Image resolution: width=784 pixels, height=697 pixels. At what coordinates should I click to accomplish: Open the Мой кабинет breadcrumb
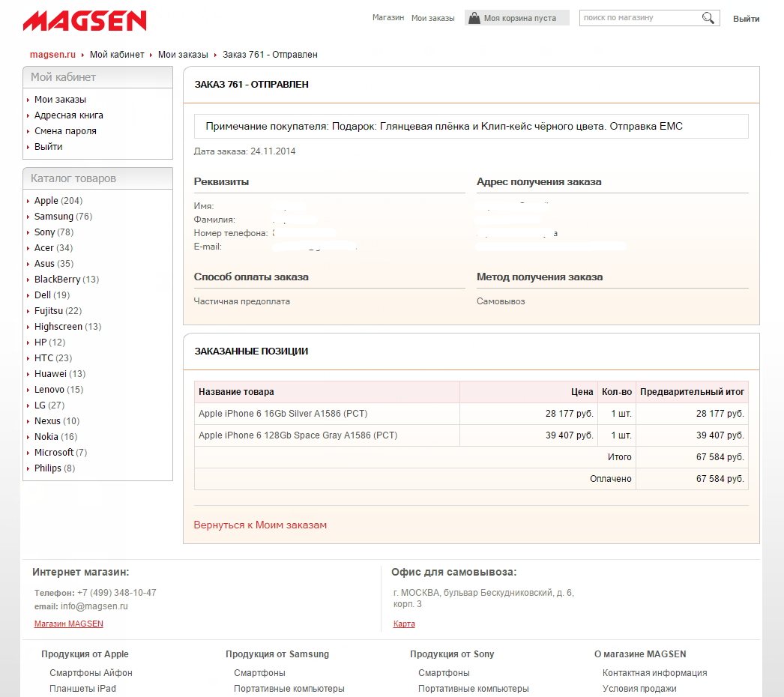coord(117,55)
